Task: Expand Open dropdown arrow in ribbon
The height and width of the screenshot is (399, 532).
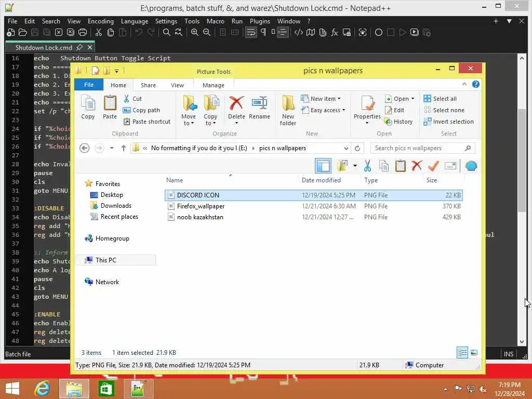Action: pos(413,99)
